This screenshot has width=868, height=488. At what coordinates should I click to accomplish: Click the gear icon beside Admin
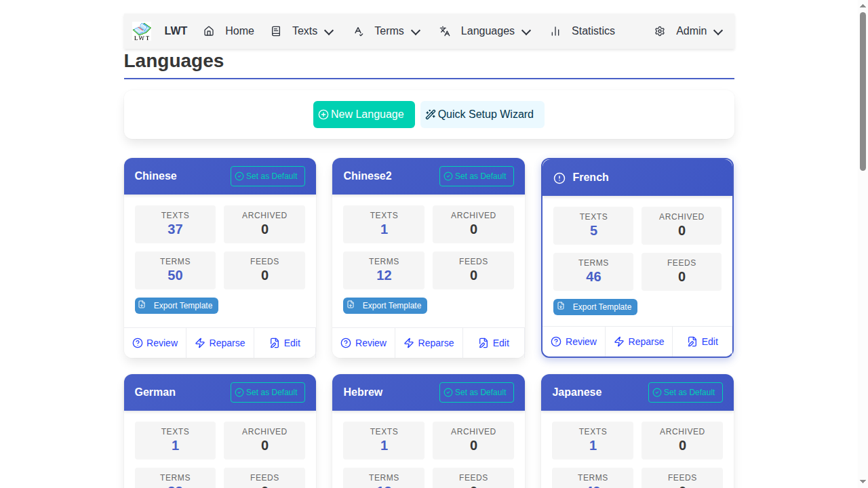[660, 31]
